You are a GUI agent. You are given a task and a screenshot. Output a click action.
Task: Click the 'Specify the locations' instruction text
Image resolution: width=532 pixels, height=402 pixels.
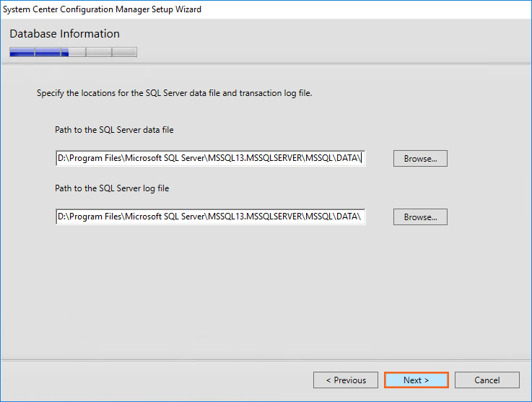coord(174,93)
